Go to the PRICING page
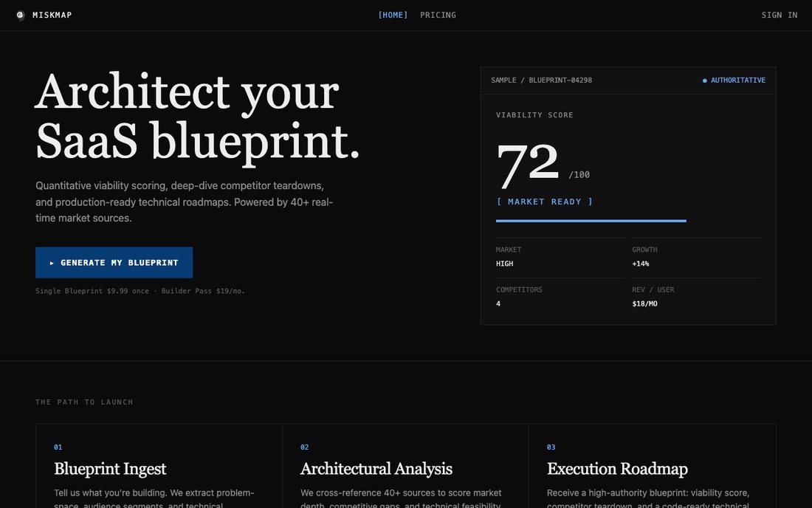 [438, 15]
